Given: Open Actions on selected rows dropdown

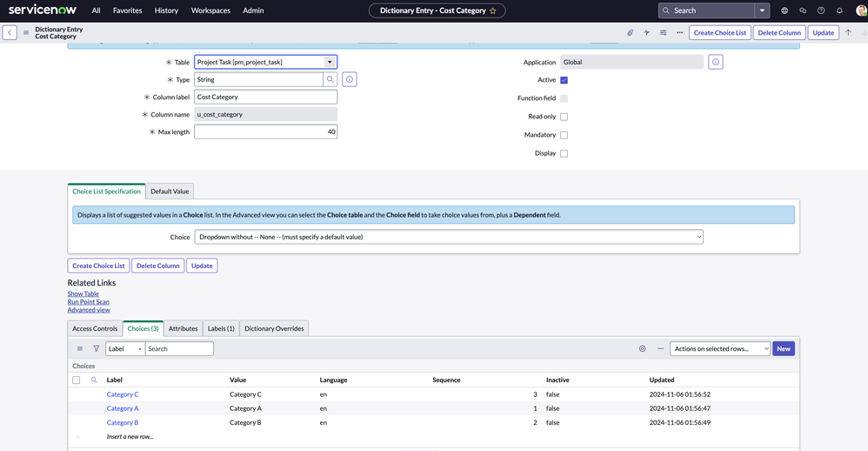Looking at the screenshot, I should 719,348.
